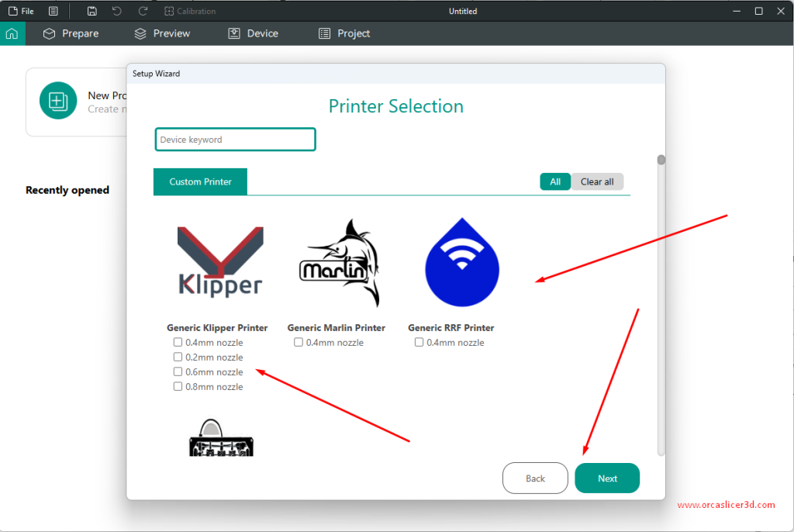Enable Klipper 0.4mm nozzle checkbox
This screenshot has width=794, height=532.
point(178,343)
